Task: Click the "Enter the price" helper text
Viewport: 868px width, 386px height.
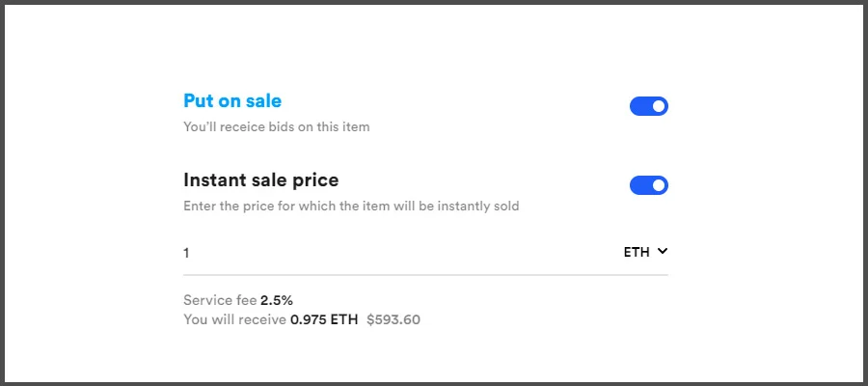Action: (351, 206)
